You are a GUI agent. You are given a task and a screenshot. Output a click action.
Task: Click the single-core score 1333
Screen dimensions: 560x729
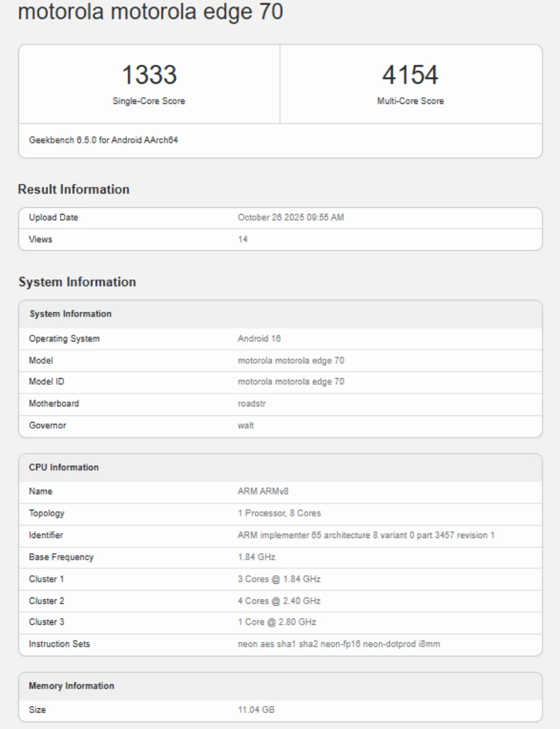tap(148, 75)
